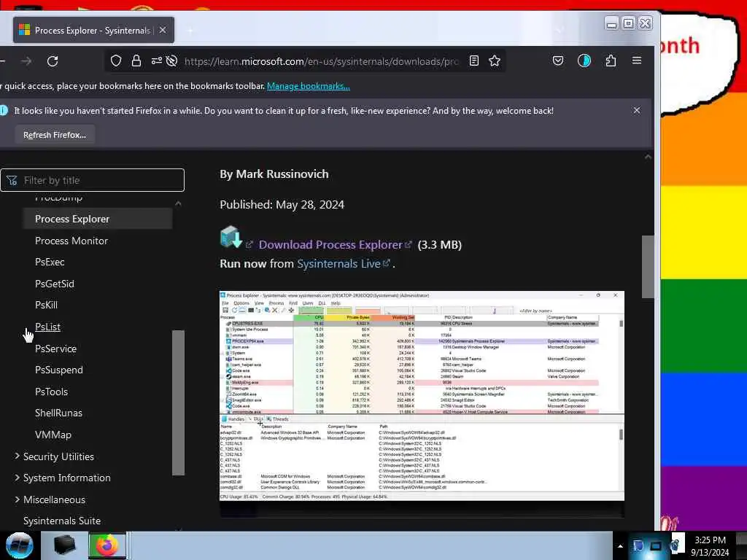View site security via the padlock icon
The width and height of the screenshot is (747, 560).
(136, 61)
